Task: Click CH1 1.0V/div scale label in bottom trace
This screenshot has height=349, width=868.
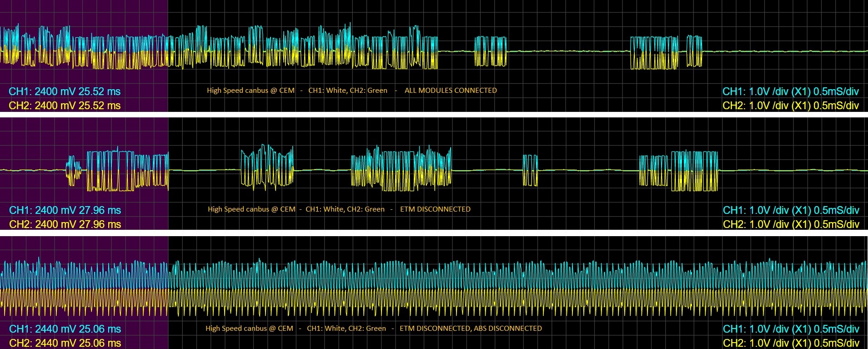Action: pos(791,329)
